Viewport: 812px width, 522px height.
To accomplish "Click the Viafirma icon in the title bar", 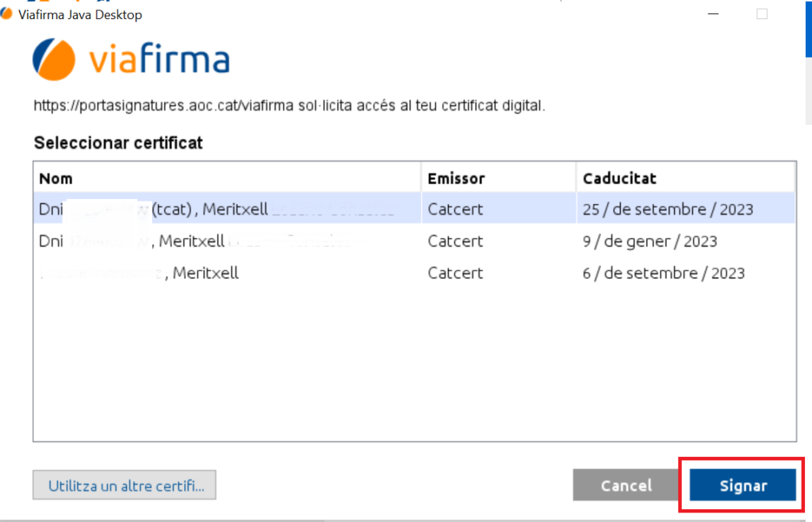I will click(7, 14).
